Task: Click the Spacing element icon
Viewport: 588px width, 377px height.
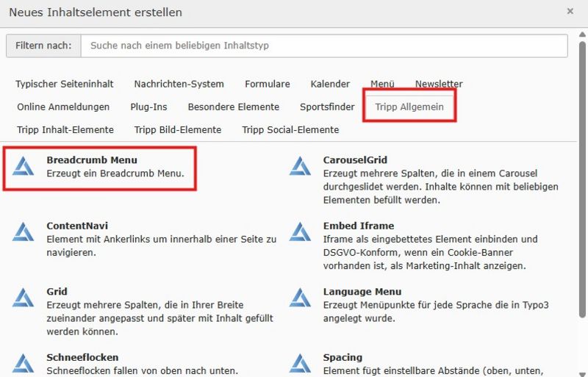Action: pos(300,363)
